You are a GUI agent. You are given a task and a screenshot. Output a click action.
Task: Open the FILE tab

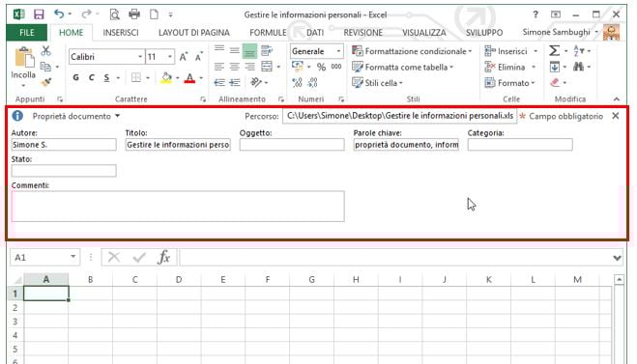[27, 33]
